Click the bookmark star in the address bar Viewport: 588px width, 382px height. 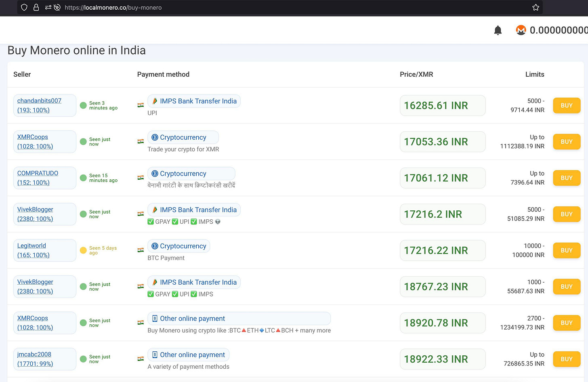536,7
